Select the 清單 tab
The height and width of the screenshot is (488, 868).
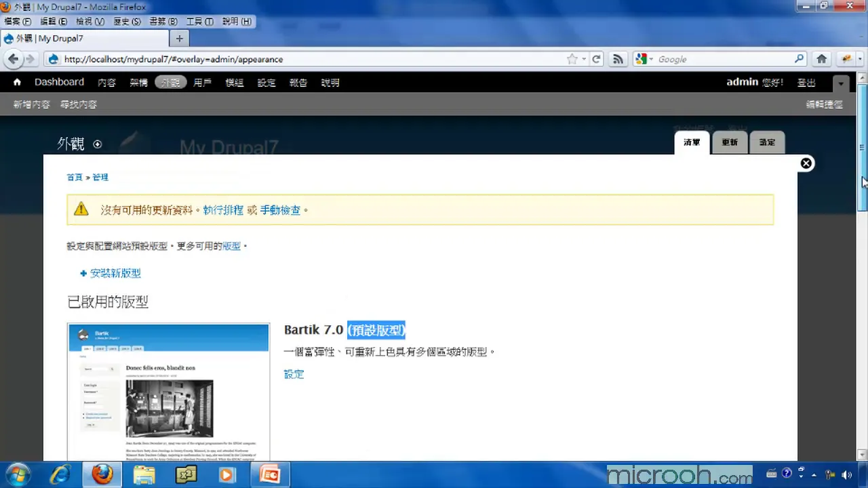click(x=692, y=142)
